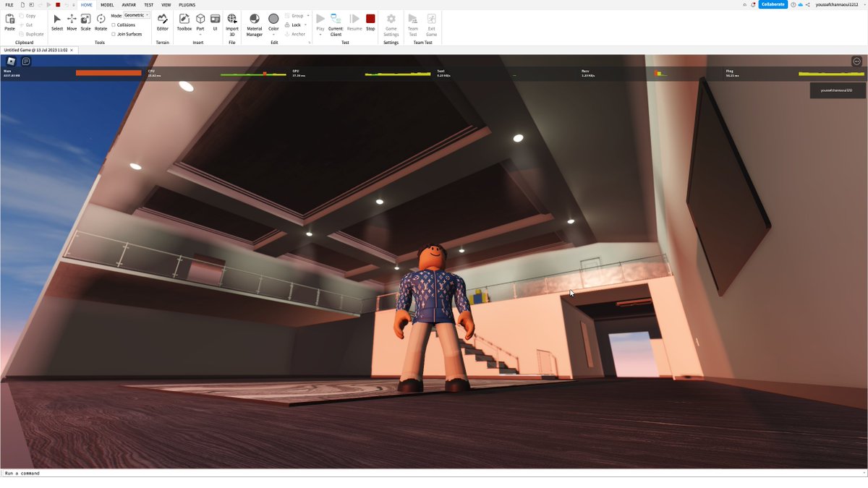Open the notifications bell icon

tap(754, 4)
